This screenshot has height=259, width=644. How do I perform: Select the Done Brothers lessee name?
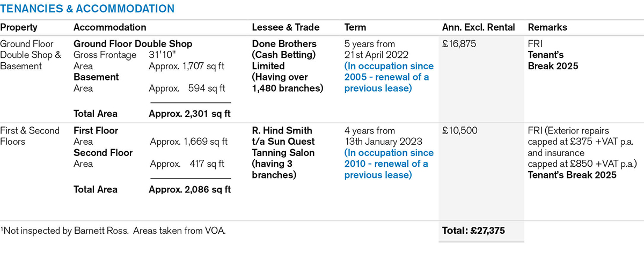pos(284,44)
